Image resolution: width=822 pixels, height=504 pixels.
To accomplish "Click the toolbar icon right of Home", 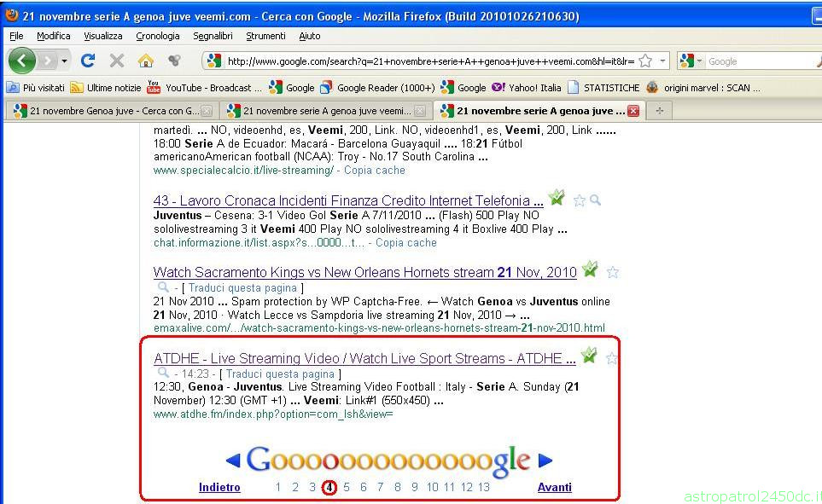I will tap(175, 61).
